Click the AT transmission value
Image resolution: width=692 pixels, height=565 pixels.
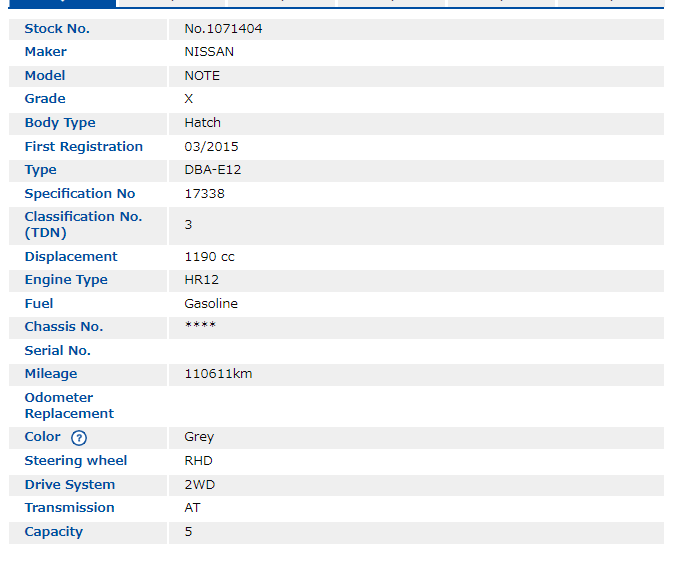click(192, 508)
